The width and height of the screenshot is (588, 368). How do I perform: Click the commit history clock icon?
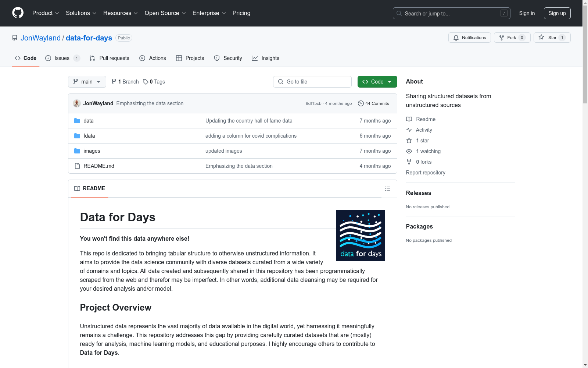361,103
